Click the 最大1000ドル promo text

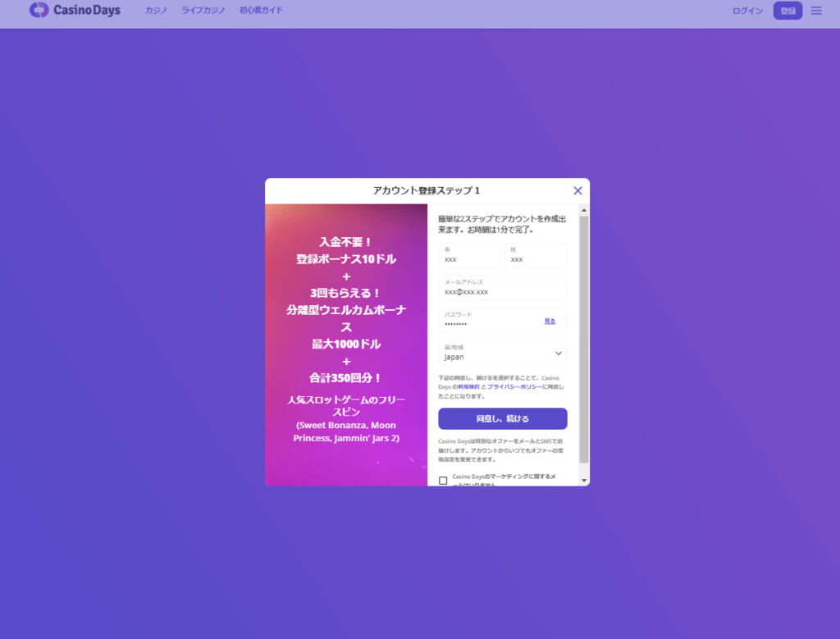pos(346,344)
